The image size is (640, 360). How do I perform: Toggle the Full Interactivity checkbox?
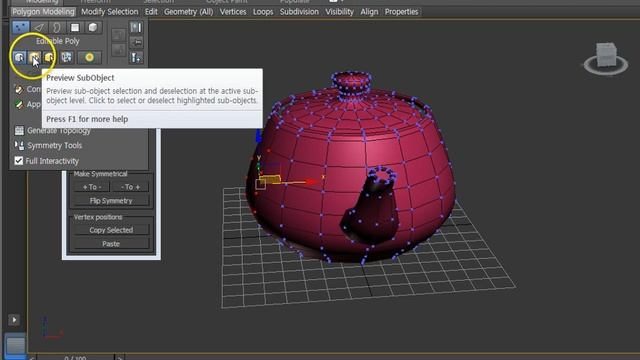click(x=18, y=160)
